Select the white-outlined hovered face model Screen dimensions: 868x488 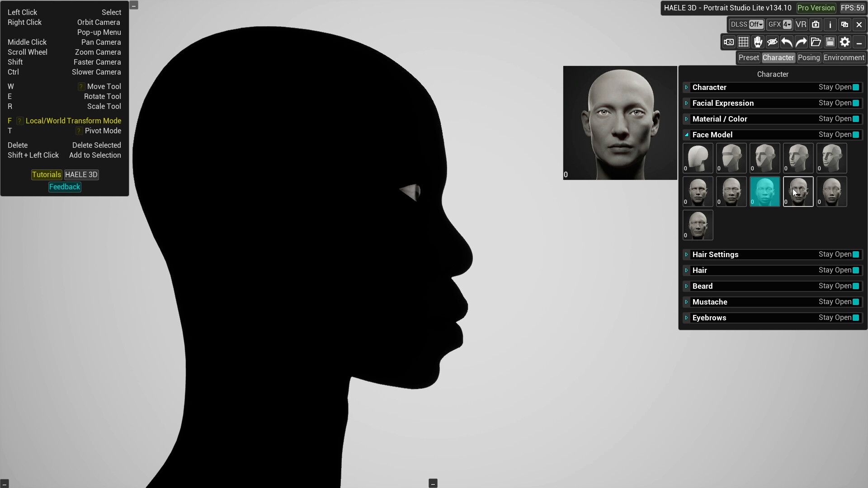[x=798, y=192]
